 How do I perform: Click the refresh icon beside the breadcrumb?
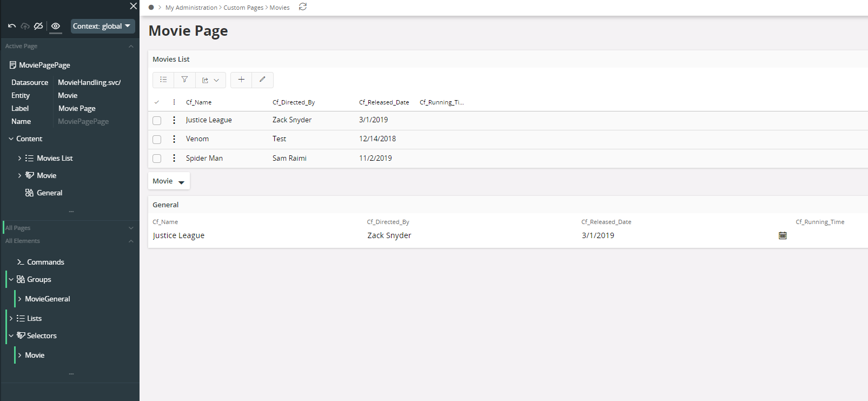click(x=303, y=7)
